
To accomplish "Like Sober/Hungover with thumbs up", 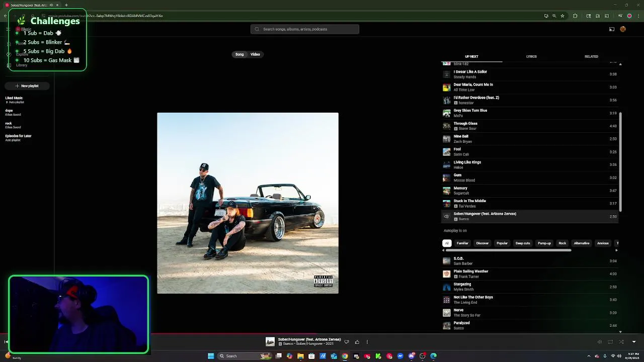I will 357,342.
